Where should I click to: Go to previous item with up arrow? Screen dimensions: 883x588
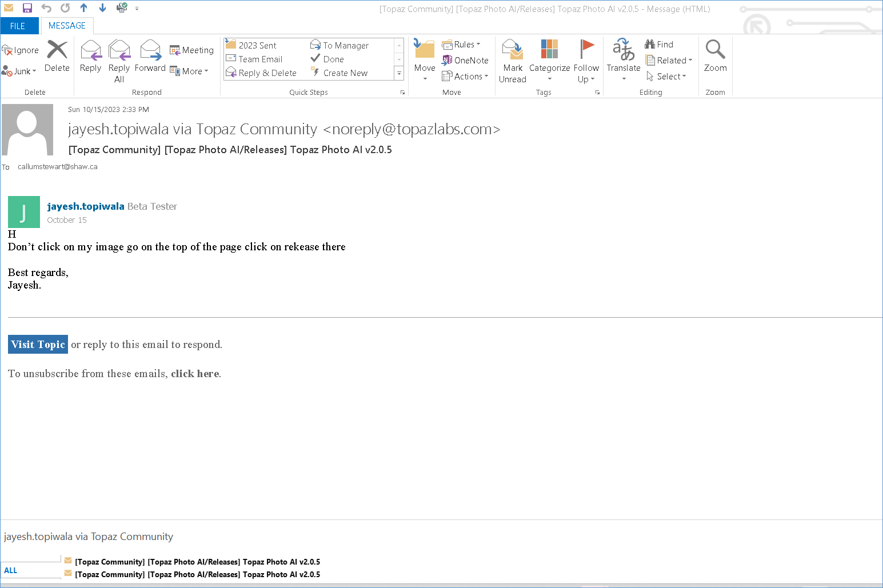point(84,8)
